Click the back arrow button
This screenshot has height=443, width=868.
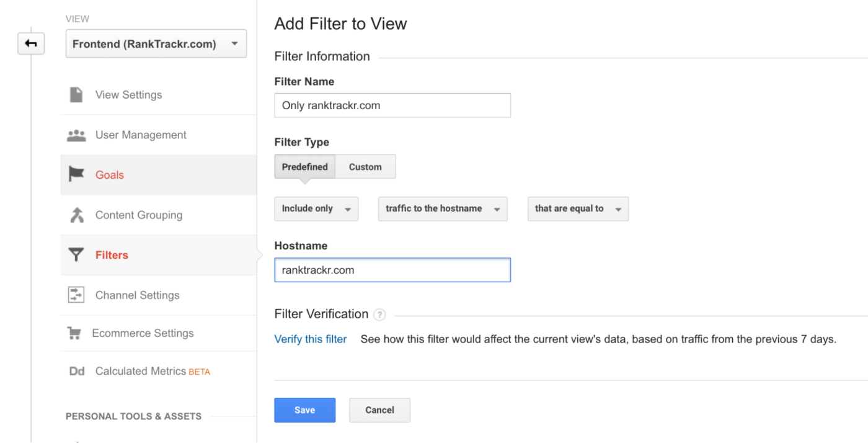[x=31, y=43]
